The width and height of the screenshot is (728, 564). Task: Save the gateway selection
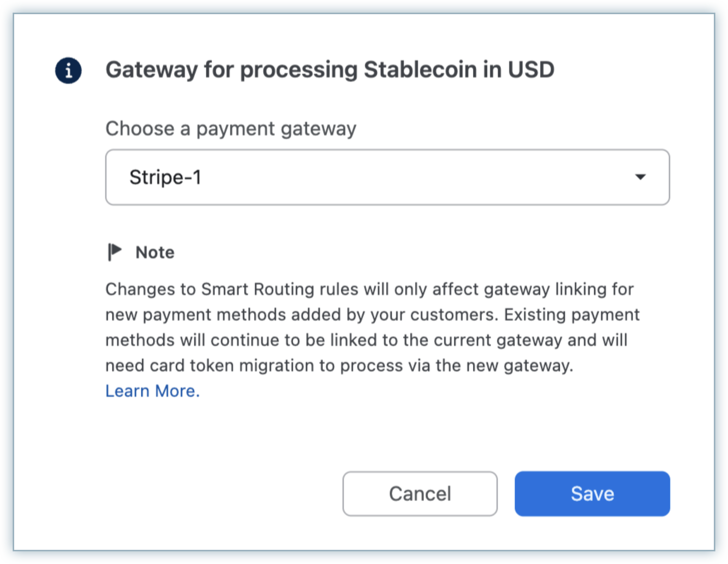pos(592,493)
